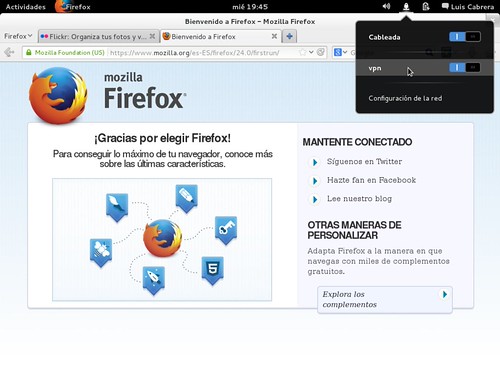Click Explora los complementos button
This screenshot has width=500, height=375.
click(385, 299)
